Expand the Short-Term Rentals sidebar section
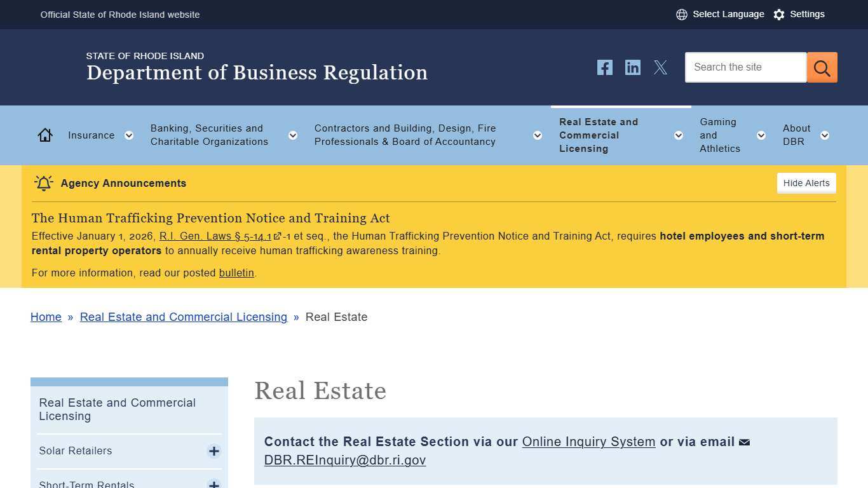 [214, 484]
